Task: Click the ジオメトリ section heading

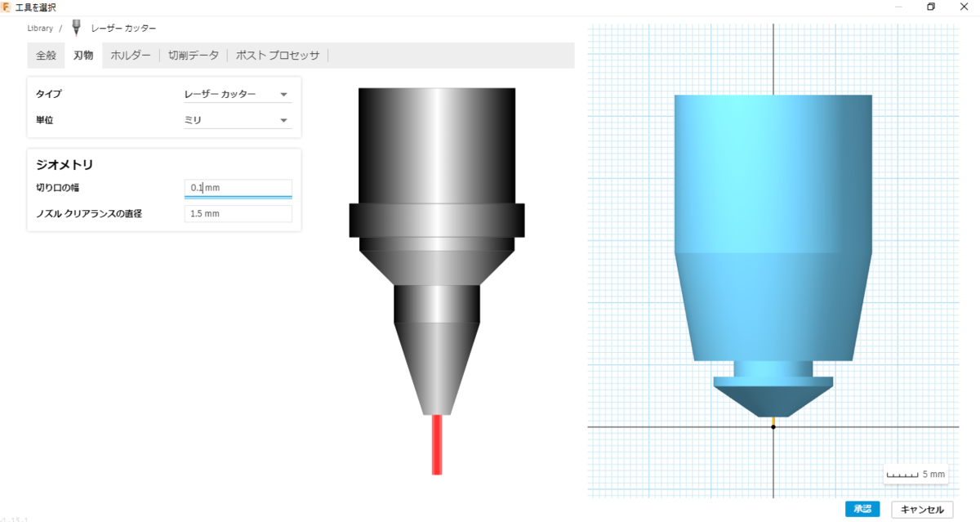Action: pyautogui.click(x=65, y=164)
